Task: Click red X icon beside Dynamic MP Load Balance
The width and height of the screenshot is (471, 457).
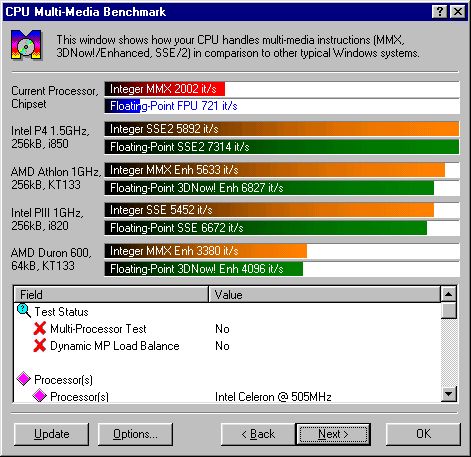Action: point(40,345)
